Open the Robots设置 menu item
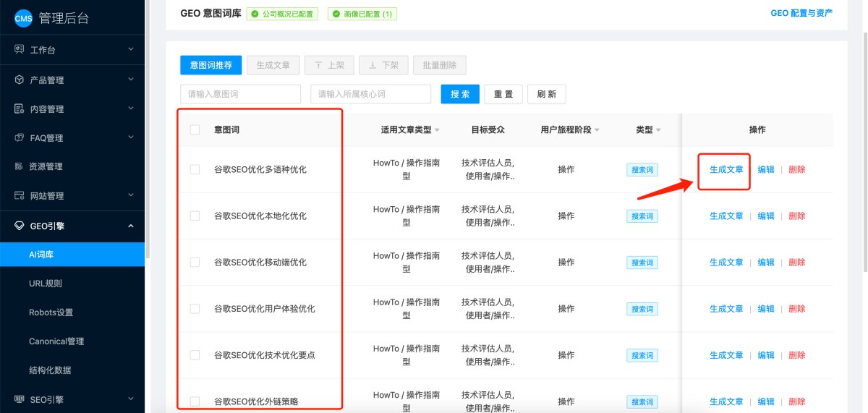The image size is (868, 413). (x=51, y=312)
